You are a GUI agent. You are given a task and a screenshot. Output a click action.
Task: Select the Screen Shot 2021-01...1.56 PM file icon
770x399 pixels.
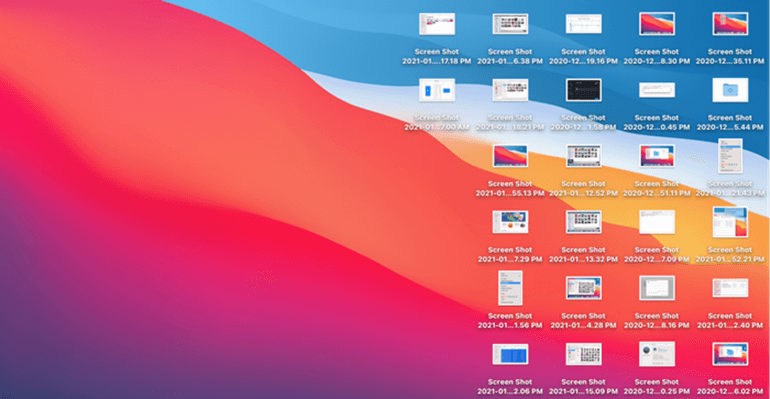pos(510,288)
